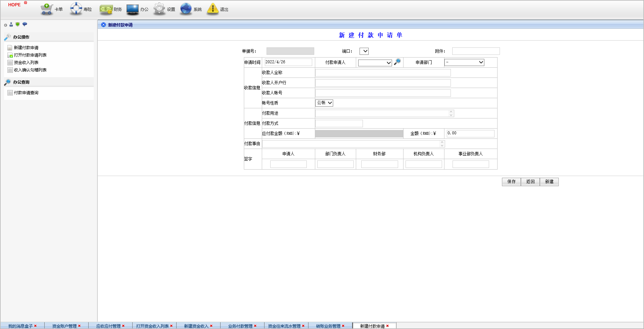Open the 财务 money icon

click(106, 9)
